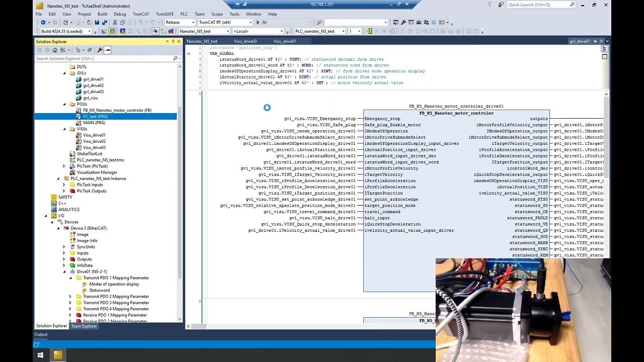Open the PLC menu
The width and height of the screenshot is (644, 362).
tap(184, 14)
